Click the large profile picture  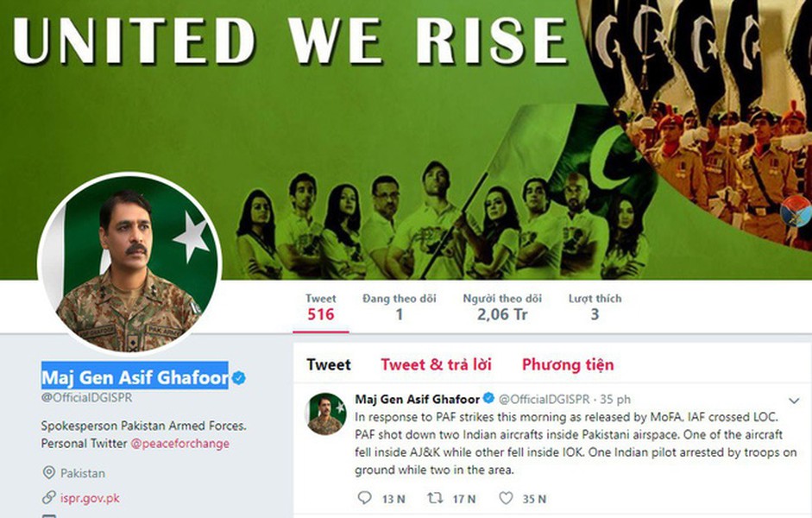point(129,265)
